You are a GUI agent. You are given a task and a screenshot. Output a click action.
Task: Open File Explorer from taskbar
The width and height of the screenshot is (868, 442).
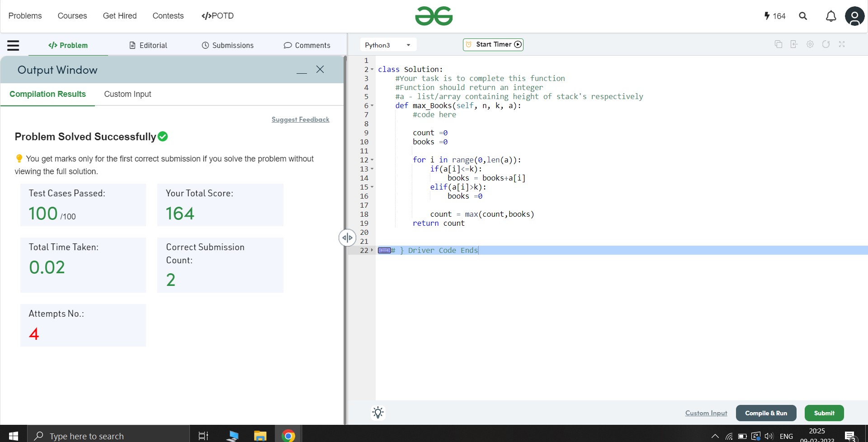click(x=260, y=436)
